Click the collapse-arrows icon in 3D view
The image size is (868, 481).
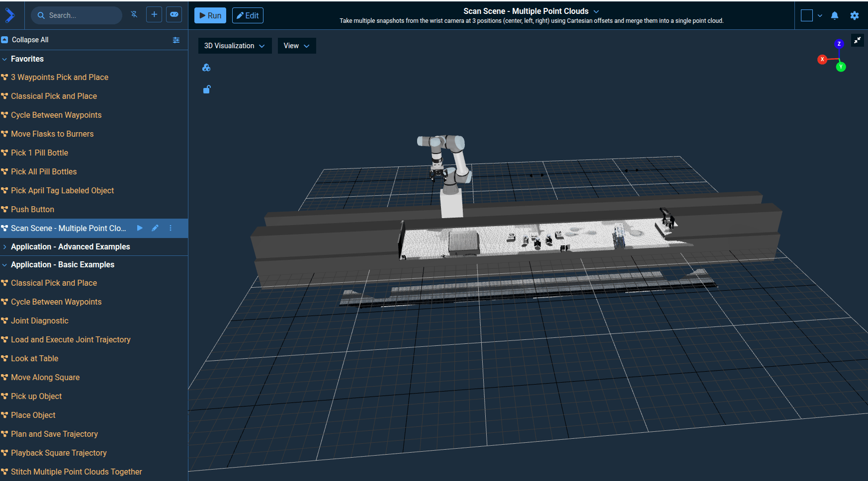point(857,41)
